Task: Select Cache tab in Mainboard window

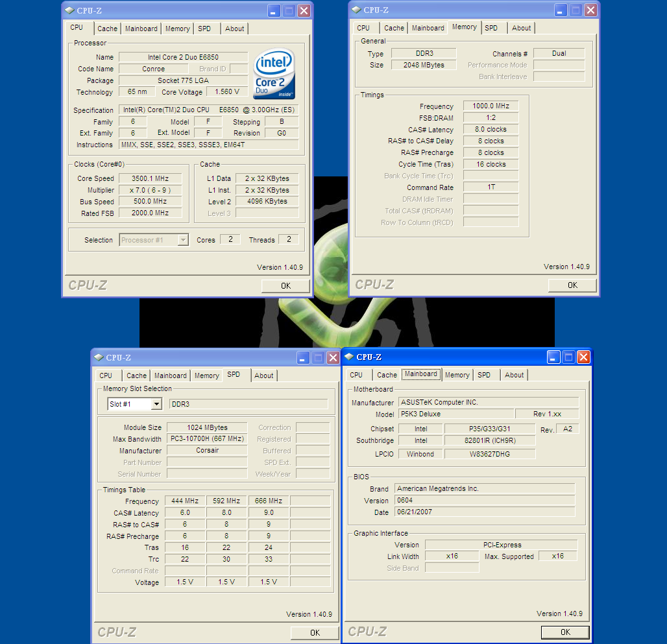Action: (x=387, y=374)
